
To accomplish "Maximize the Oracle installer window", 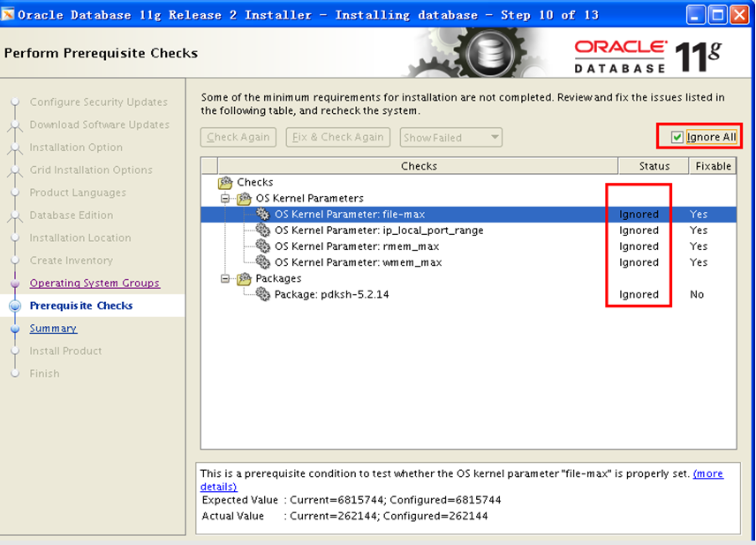I will tap(717, 15).
